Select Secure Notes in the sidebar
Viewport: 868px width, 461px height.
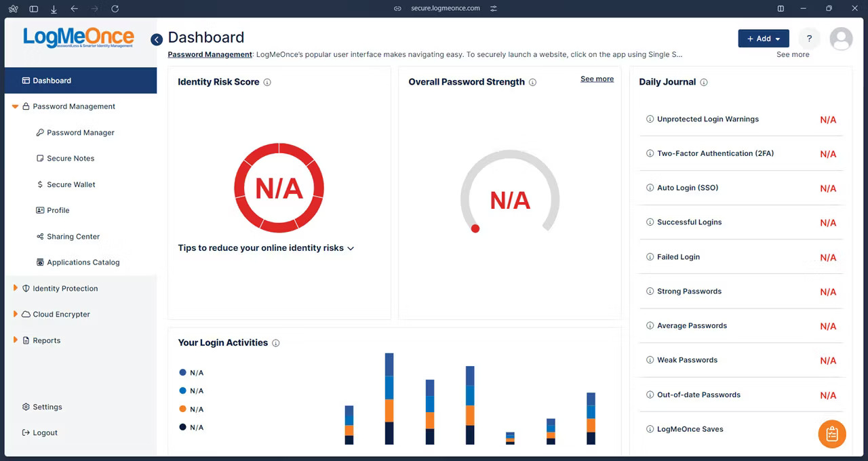[70, 158]
